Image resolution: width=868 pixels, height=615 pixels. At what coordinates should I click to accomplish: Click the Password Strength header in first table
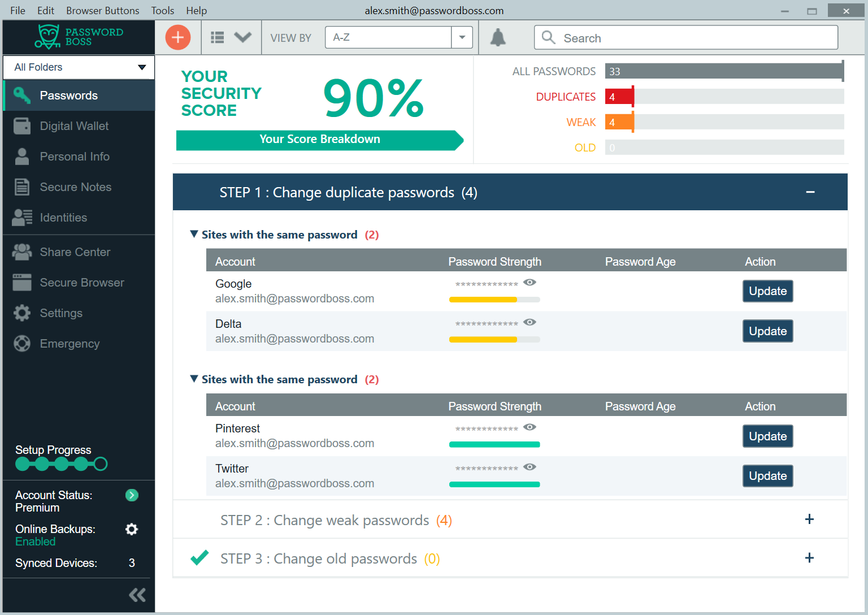pyautogui.click(x=494, y=262)
